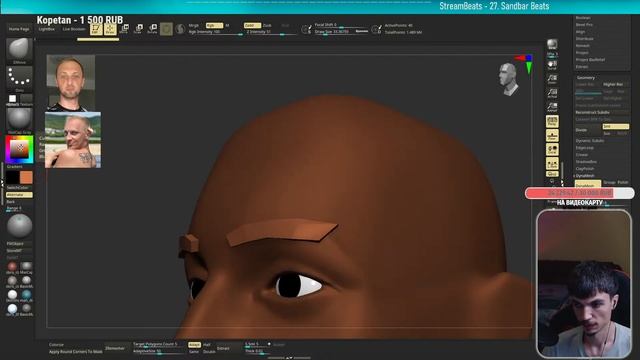The height and width of the screenshot is (360, 640).
Task: Expand the EdgeLoop subsection
Action: [x=584, y=148]
